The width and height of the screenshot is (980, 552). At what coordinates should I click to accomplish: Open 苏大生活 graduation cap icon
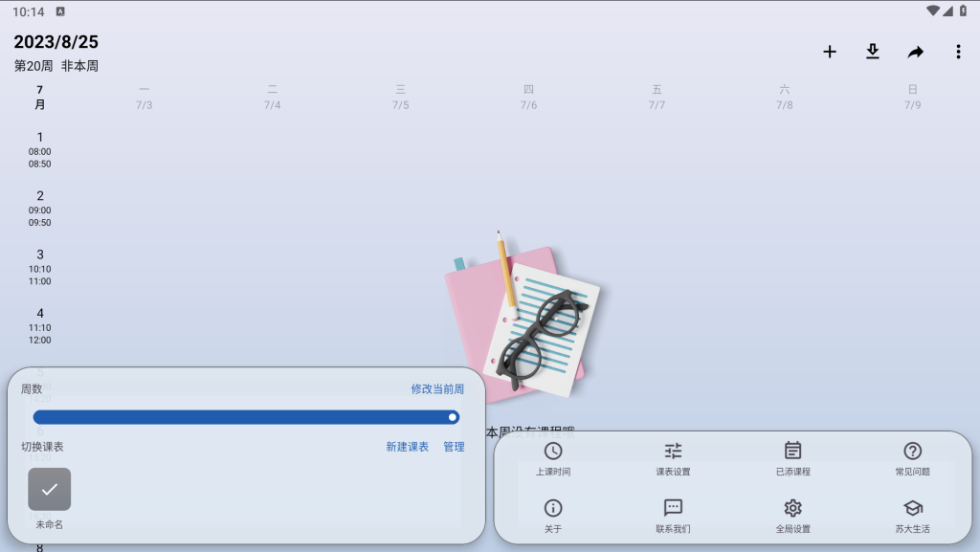click(912, 508)
